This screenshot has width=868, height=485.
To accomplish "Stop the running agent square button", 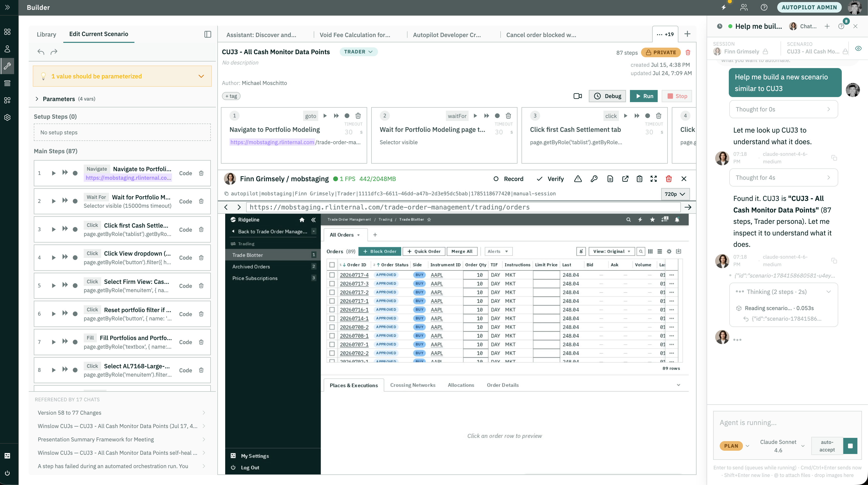I will pyautogui.click(x=850, y=446).
